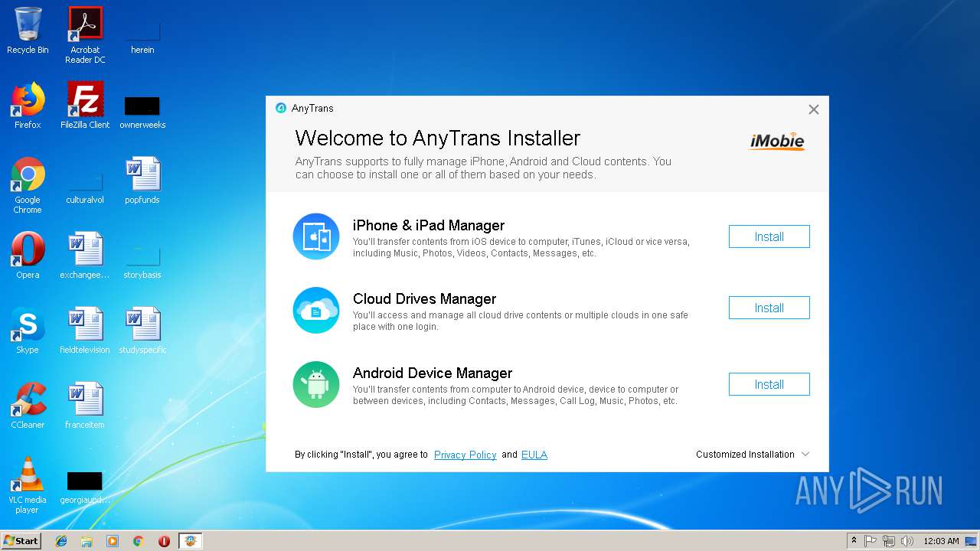Click the iPhone & iPad Manager icon
980x551 pixels.
316,236
